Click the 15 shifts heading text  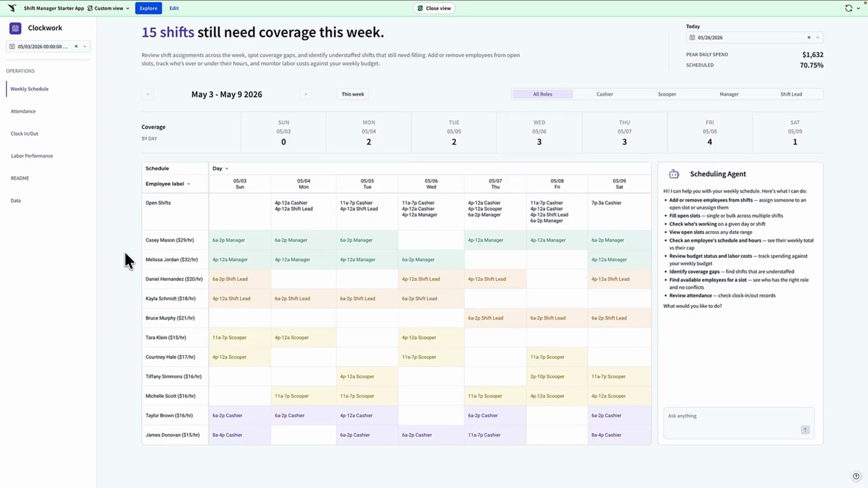(168, 32)
